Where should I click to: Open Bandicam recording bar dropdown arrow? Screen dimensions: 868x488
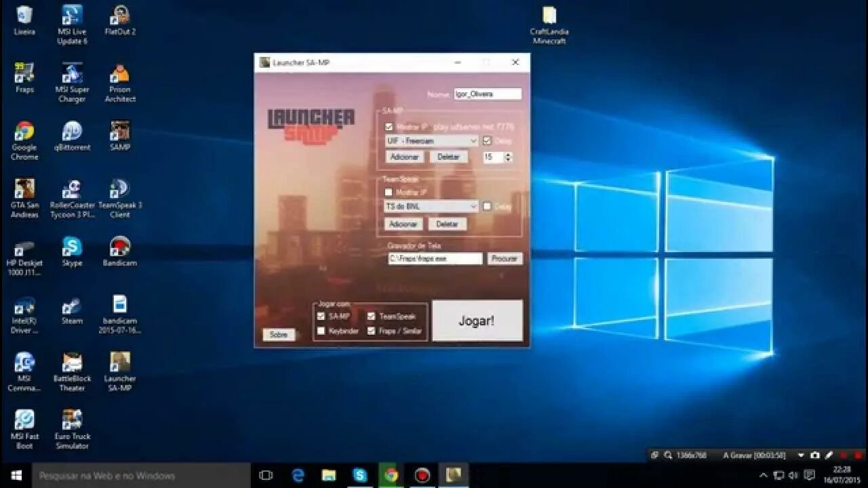point(802,455)
